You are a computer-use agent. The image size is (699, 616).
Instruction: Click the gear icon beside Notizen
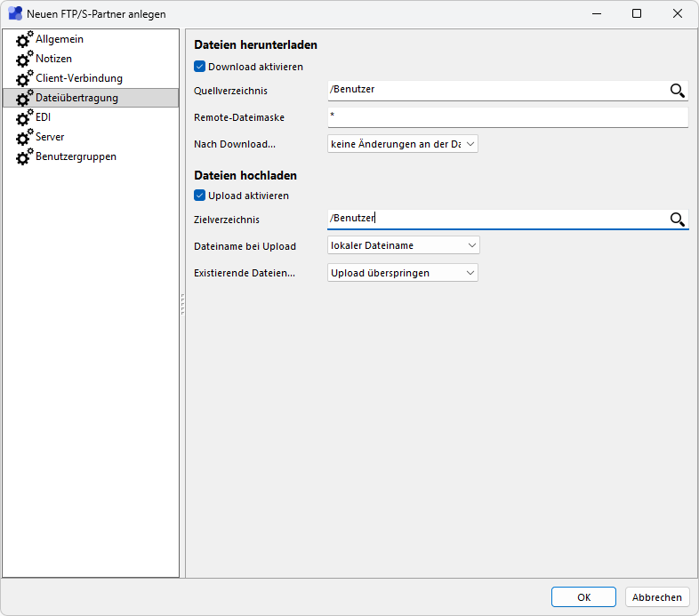[x=24, y=59]
